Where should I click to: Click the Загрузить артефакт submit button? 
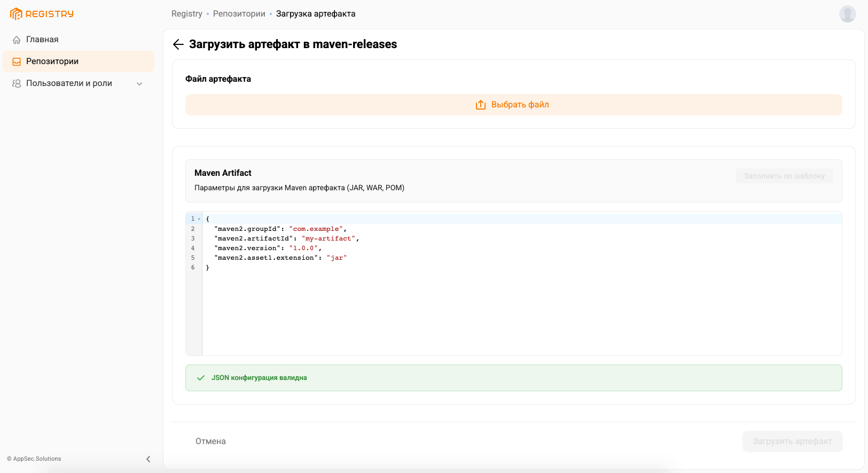[x=792, y=441]
